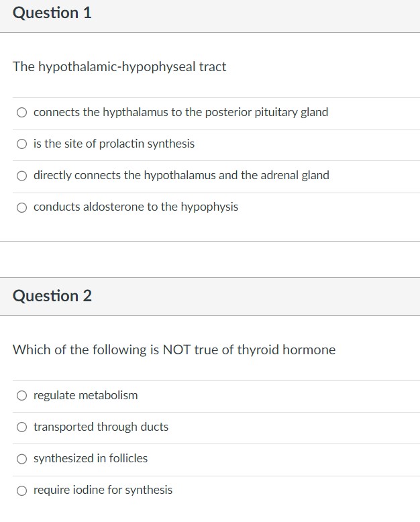
Task: Choose "transported through ducts" answer radio
Action: point(21,427)
